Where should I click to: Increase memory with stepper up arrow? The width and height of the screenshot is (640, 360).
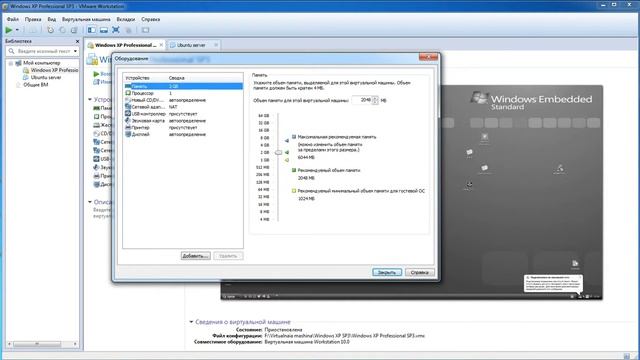[x=375, y=98]
